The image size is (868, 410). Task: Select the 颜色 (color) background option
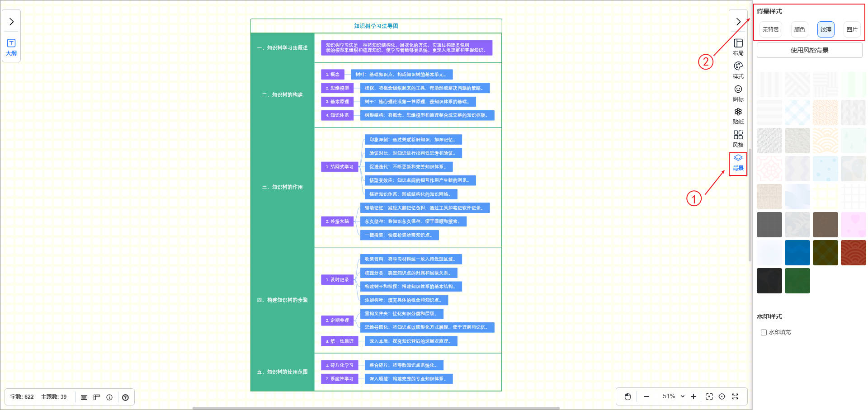tap(799, 29)
